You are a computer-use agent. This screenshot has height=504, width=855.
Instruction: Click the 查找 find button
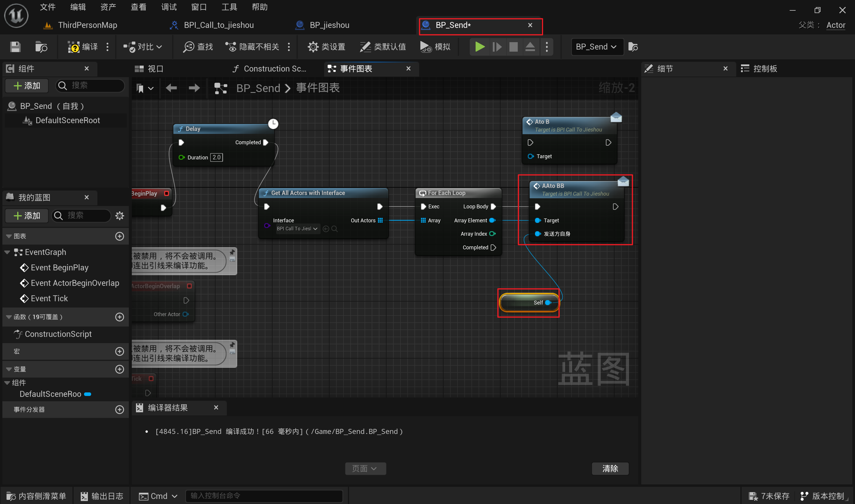coord(198,47)
